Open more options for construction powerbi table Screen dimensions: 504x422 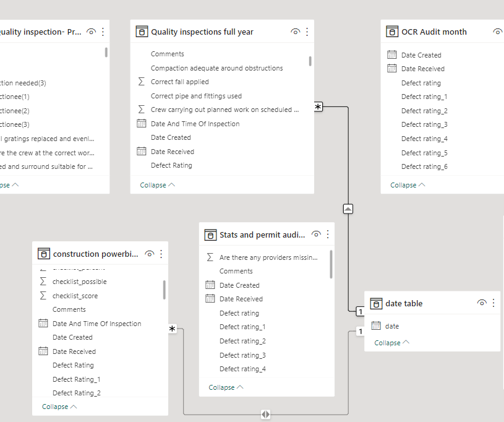pyautogui.click(x=161, y=254)
